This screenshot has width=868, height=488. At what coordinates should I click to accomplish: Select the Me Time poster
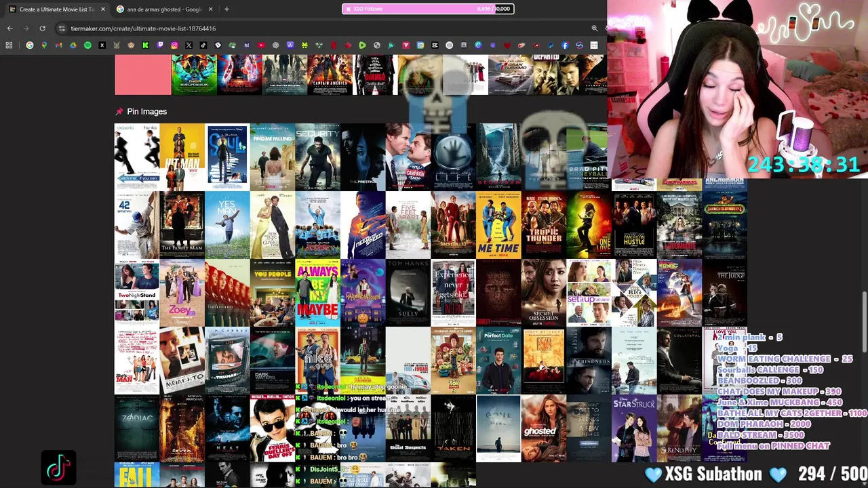498,225
